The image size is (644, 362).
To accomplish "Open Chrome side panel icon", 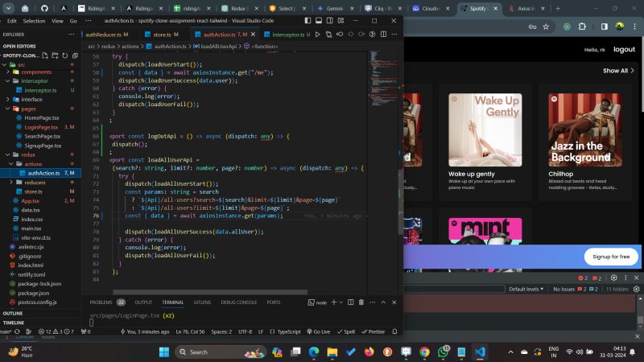I will [x=605, y=27].
